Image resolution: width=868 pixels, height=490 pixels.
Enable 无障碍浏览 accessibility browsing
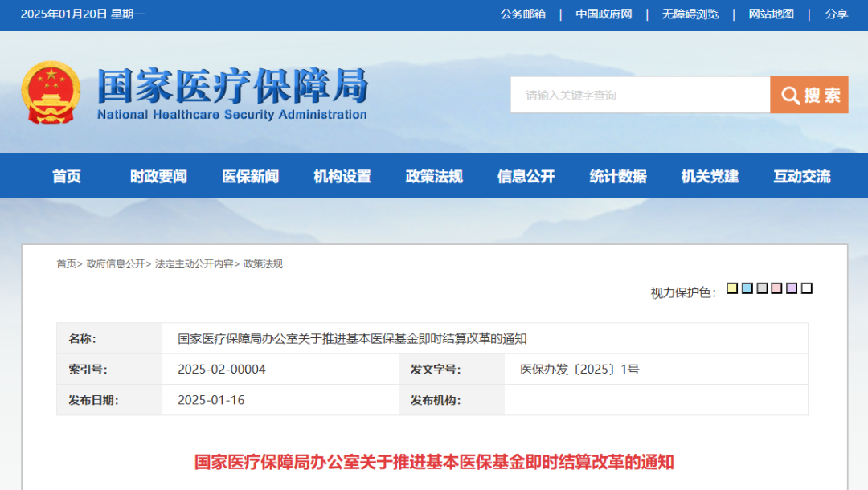coord(690,14)
